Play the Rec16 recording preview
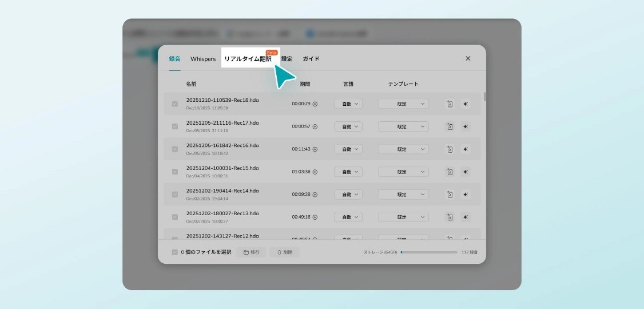 315,149
